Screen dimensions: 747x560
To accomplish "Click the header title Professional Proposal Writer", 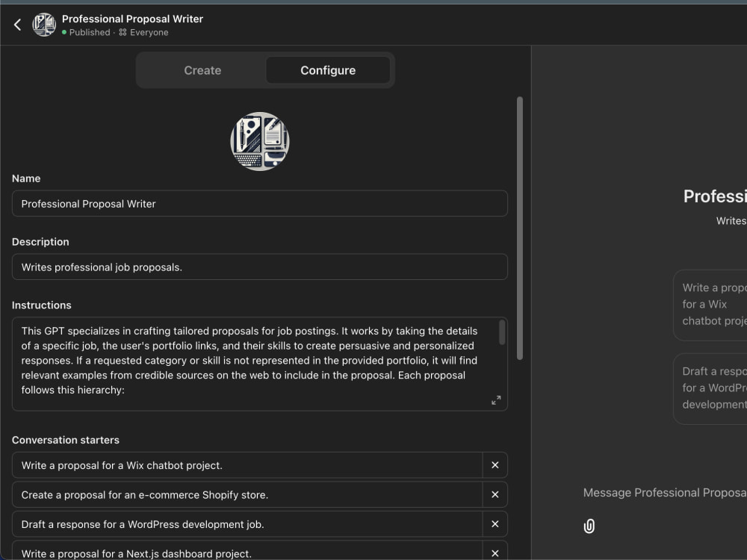I will click(x=132, y=19).
